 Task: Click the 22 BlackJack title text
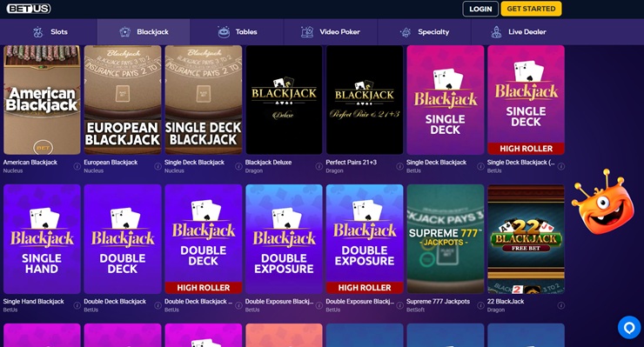(506, 302)
